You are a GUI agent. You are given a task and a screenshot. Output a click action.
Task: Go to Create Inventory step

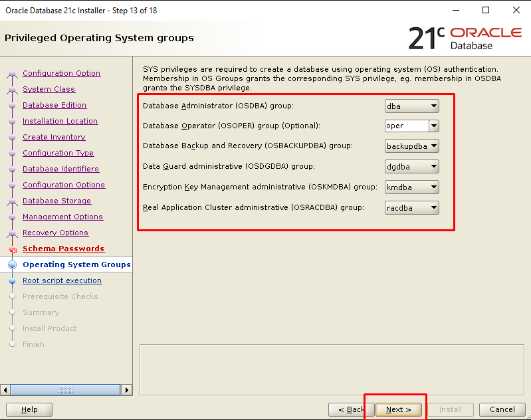[54, 137]
